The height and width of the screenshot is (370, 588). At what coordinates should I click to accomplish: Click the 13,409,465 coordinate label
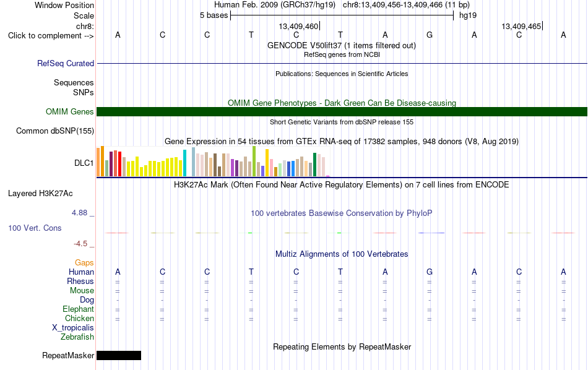(521, 26)
